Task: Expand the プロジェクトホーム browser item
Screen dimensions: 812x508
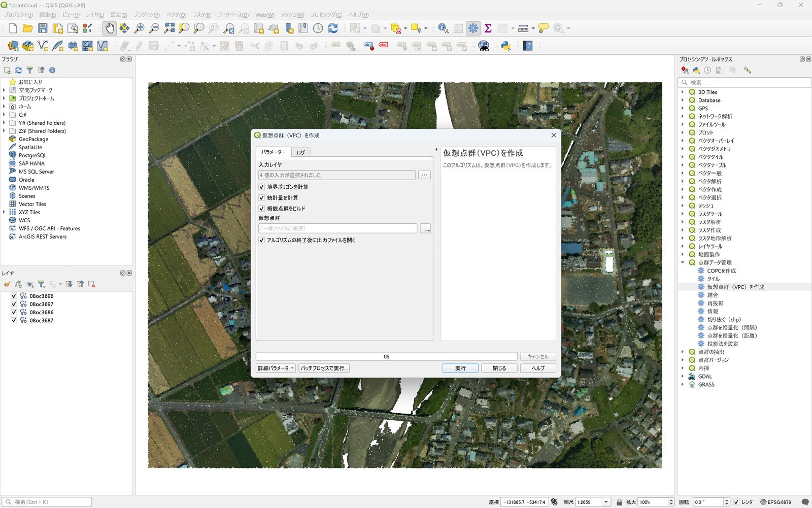Action: pos(4,98)
